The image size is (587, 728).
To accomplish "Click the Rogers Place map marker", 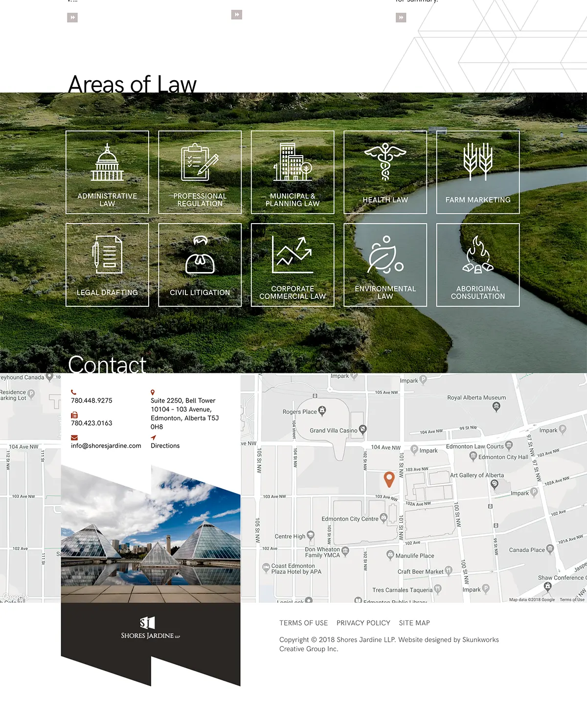I will tap(322, 410).
